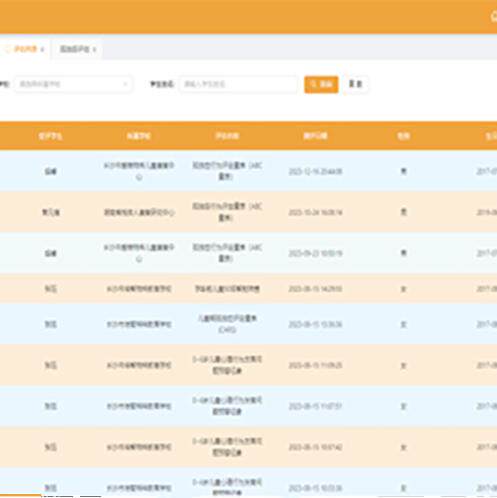Click the assessment date column header
497x498 pixels.
[x=315, y=136]
